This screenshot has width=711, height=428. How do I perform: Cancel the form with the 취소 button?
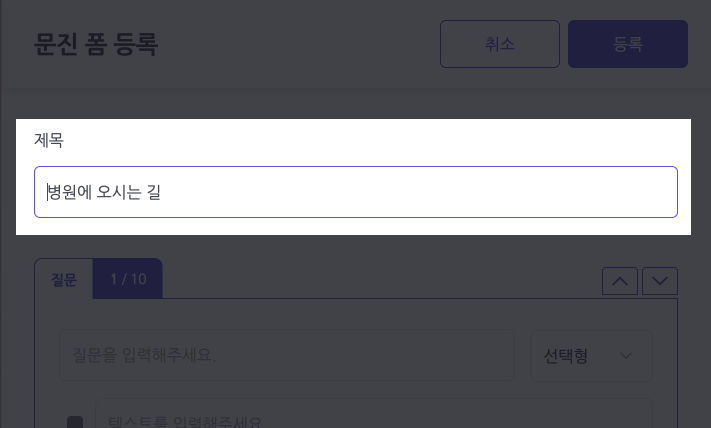pos(500,44)
